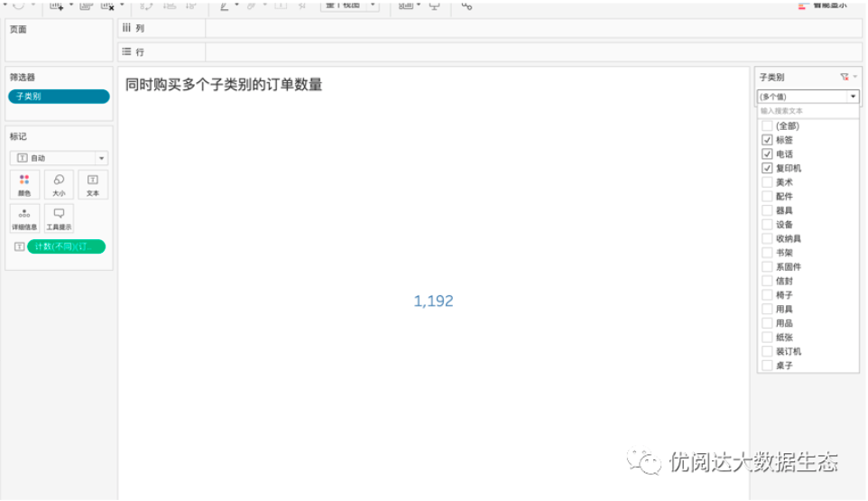Check the 美术 checkbox
Viewport: 868px width, 501px height.
pyautogui.click(x=767, y=182)
